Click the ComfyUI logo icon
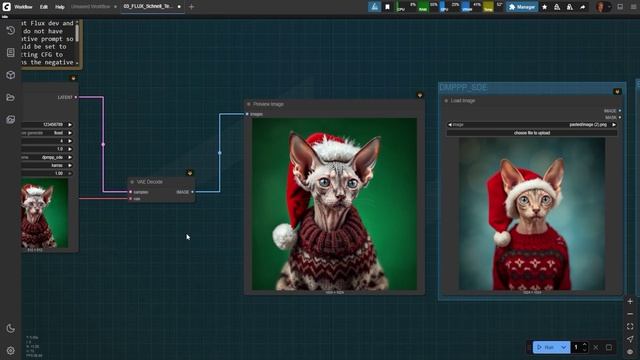This screenshot has width=640, height=360. coord(7,7)
